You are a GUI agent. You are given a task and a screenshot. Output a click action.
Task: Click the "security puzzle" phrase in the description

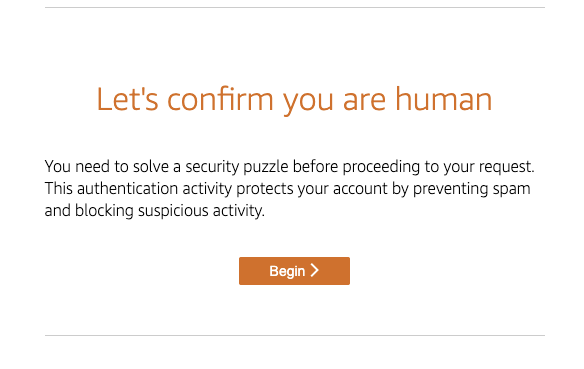pyautogui.click(x=237, y=167)
